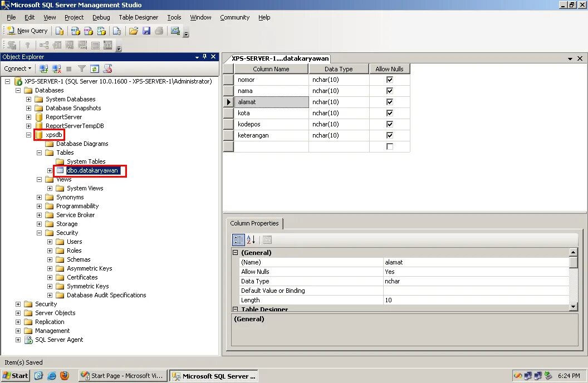
Task: Click Analysis Services XMLA Query icon
Action: click(101, 31)
